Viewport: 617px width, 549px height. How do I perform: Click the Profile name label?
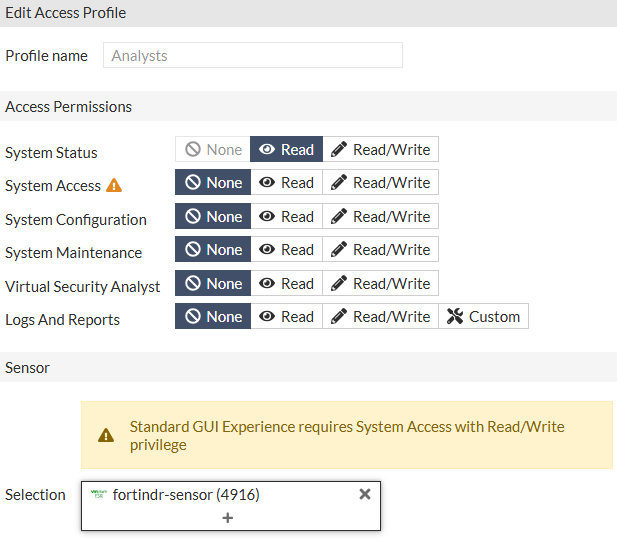click(46, 55)
